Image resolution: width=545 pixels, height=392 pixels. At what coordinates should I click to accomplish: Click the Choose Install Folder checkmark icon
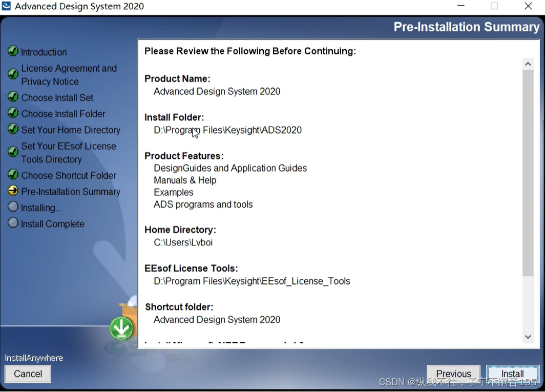click(x=13, y=113)
